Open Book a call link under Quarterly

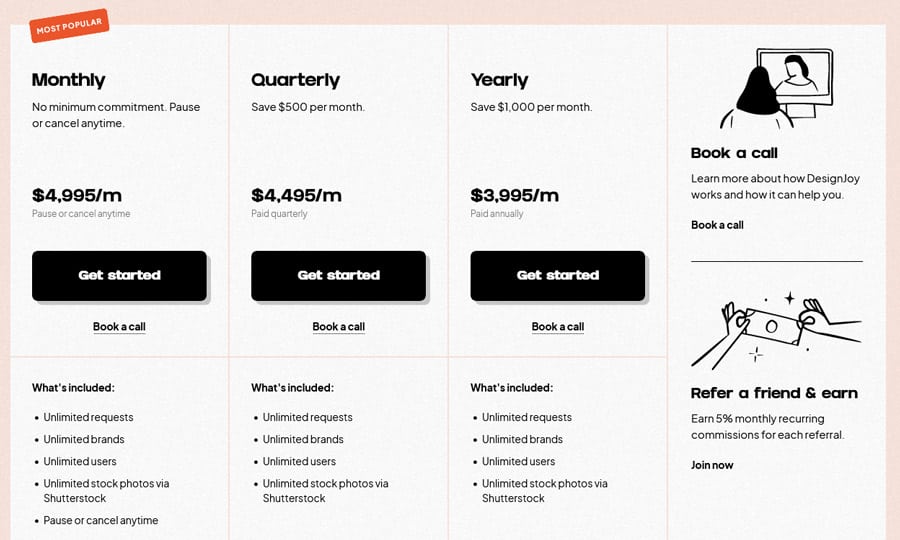(339, 327)
